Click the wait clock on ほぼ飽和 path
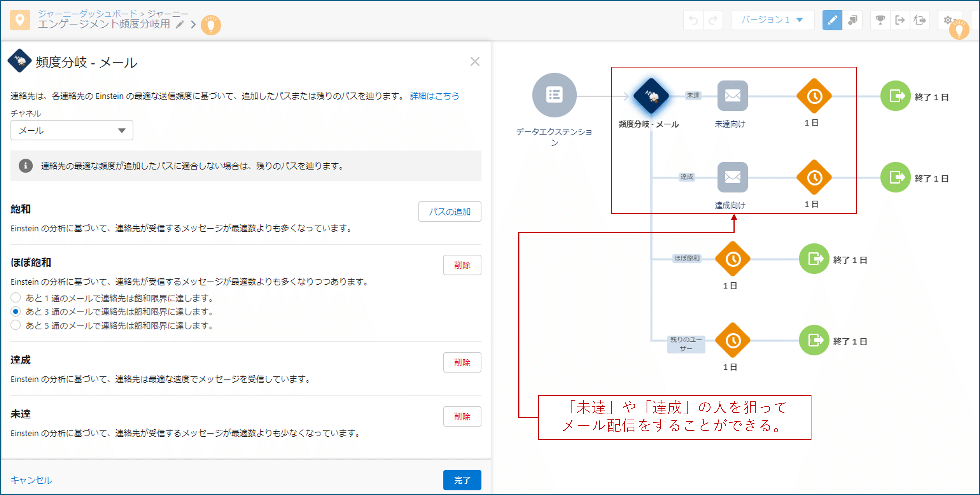 click(x=732, y=259)
